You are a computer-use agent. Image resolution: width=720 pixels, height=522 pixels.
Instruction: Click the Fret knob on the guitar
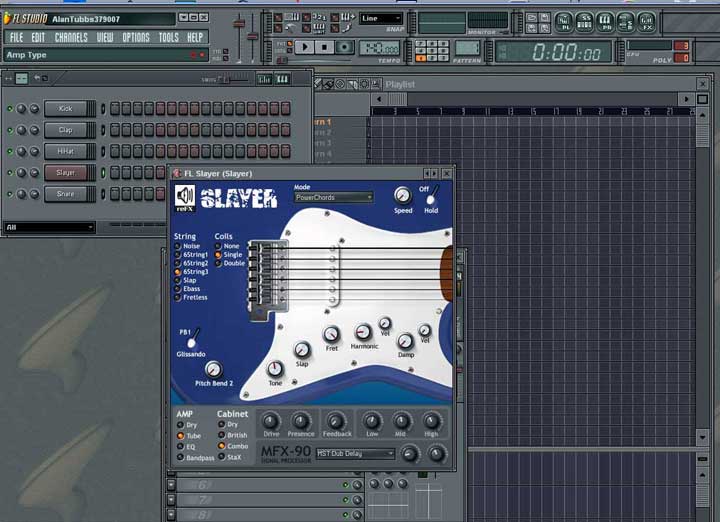(x=331, y=334)
